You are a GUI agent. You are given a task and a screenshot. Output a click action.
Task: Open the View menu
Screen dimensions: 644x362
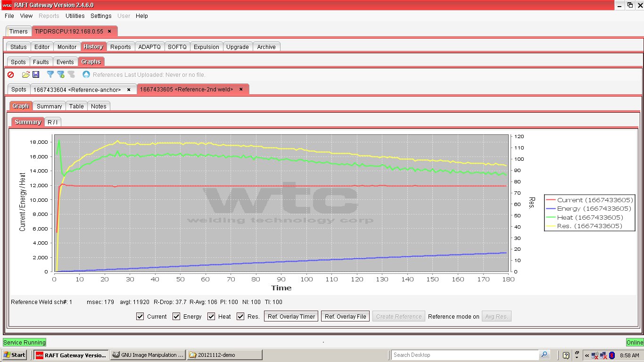click(26, 16)
